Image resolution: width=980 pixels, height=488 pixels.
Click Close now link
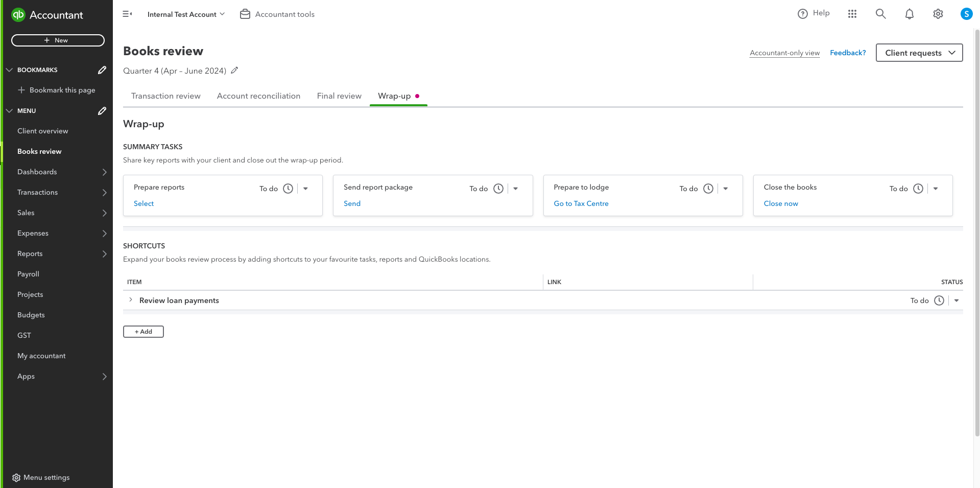(781, 203)
